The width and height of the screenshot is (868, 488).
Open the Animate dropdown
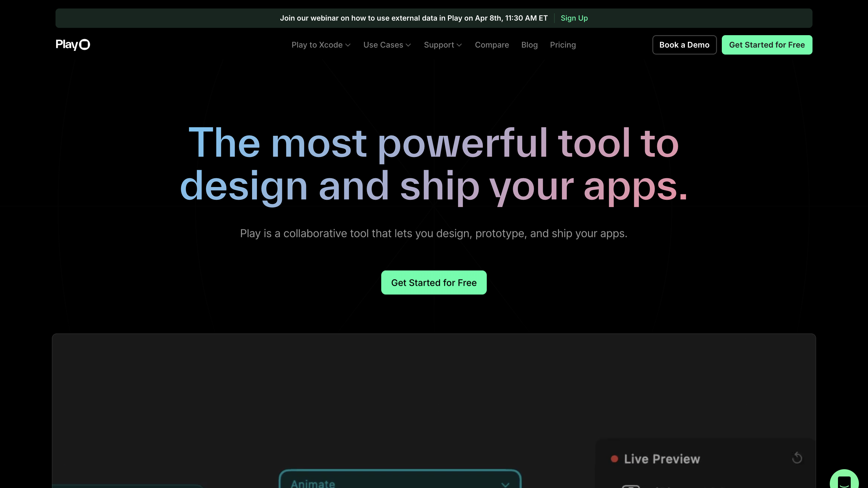[x=400, y=479]
